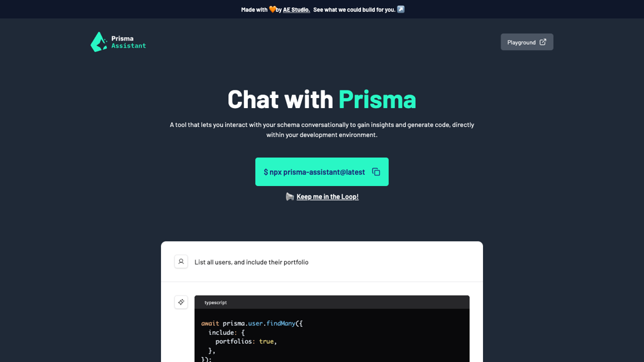
Task: Click the dark typescript code block
Action: pos(331,333)
